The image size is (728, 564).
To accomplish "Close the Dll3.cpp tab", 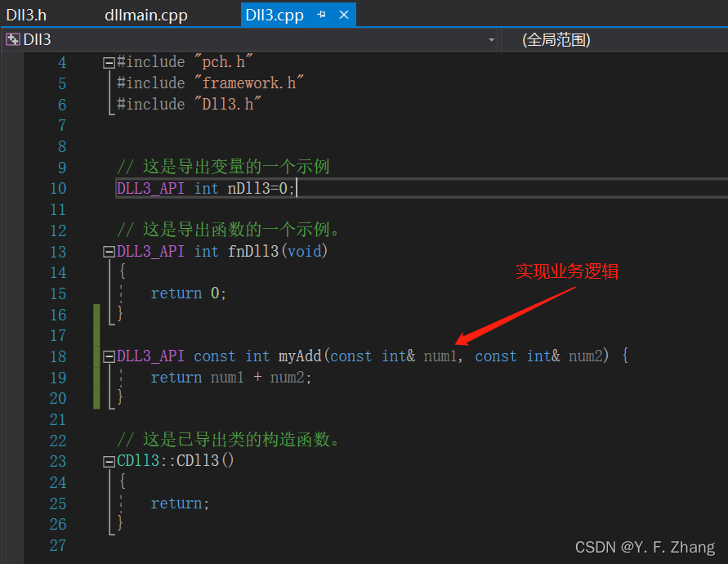I will point(343,15).
